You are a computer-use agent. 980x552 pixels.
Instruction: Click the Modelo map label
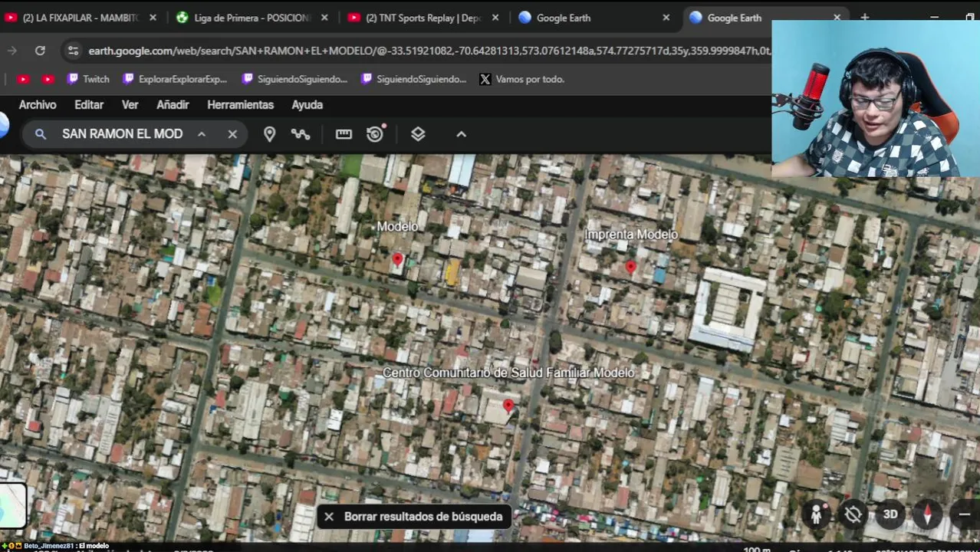[397, 226]
